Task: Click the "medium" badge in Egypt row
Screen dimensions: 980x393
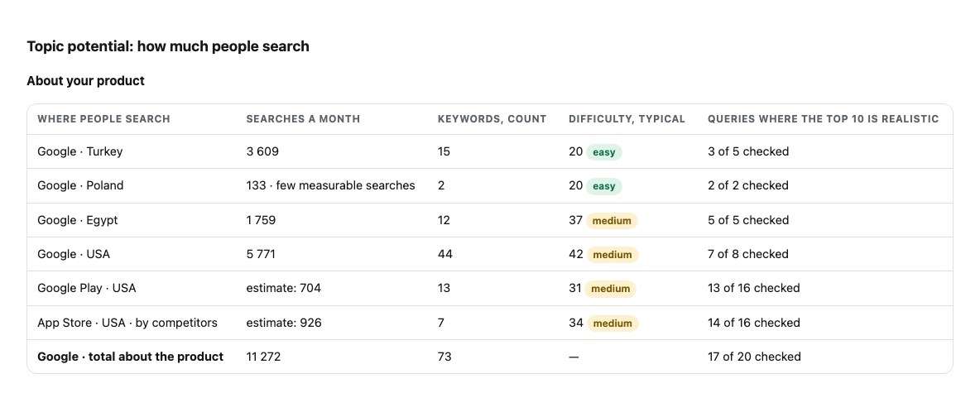Action: (612, 221)
